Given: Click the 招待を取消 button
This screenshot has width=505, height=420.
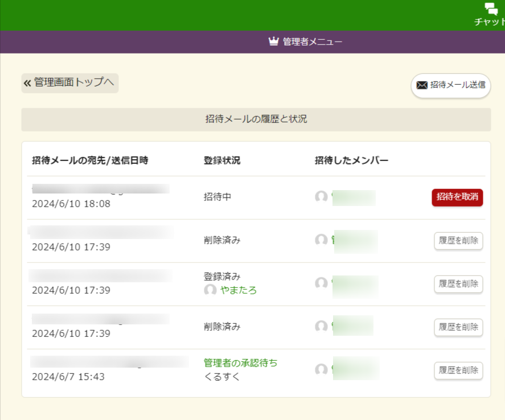Looking at the screenshot, I should coord(457,197).
